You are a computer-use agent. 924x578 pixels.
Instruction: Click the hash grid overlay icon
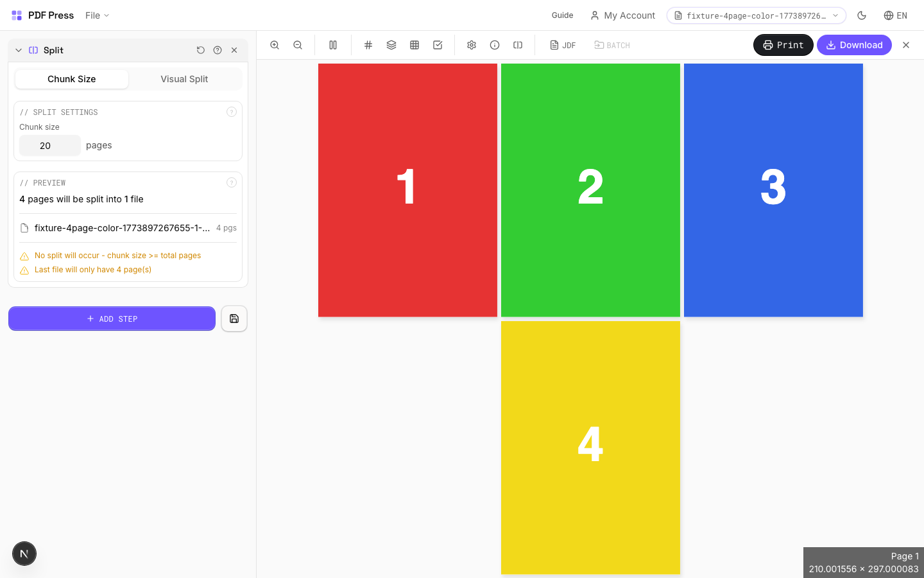(x=368, y=45)
